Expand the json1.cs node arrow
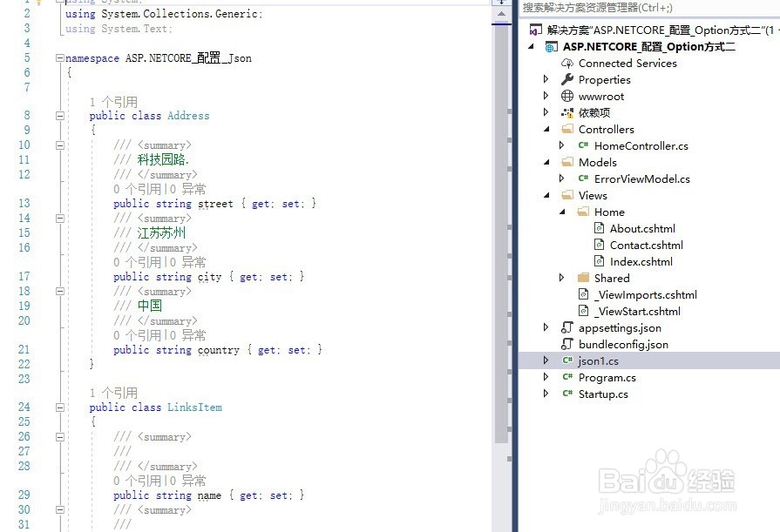Screen dimensions: 780x532 [x=546, y=360]
